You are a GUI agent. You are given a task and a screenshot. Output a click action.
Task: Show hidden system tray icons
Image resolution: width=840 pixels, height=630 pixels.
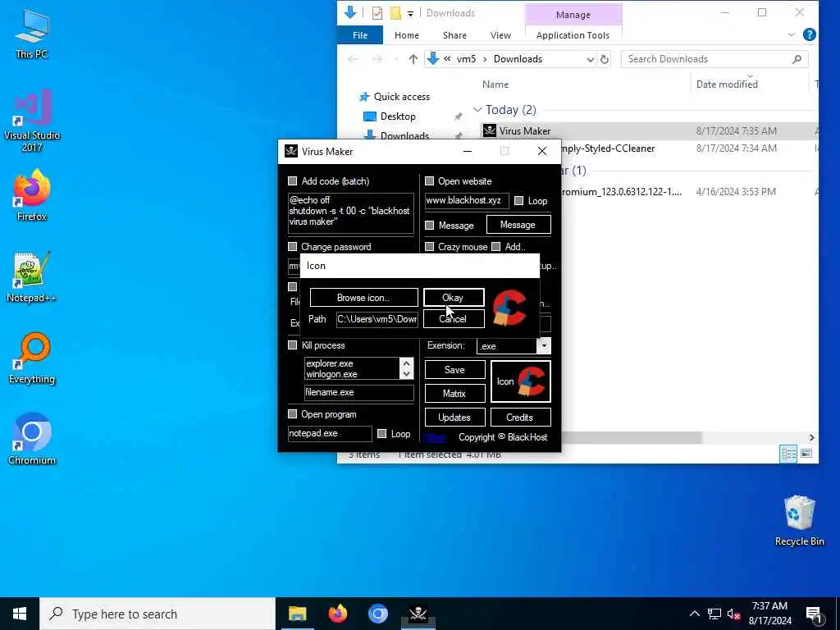[694, 614]
